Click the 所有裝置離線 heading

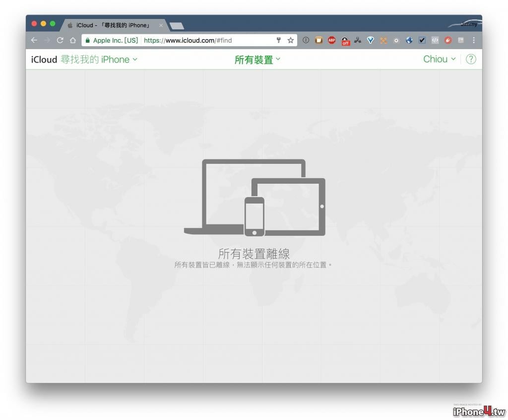coord(254,253)
